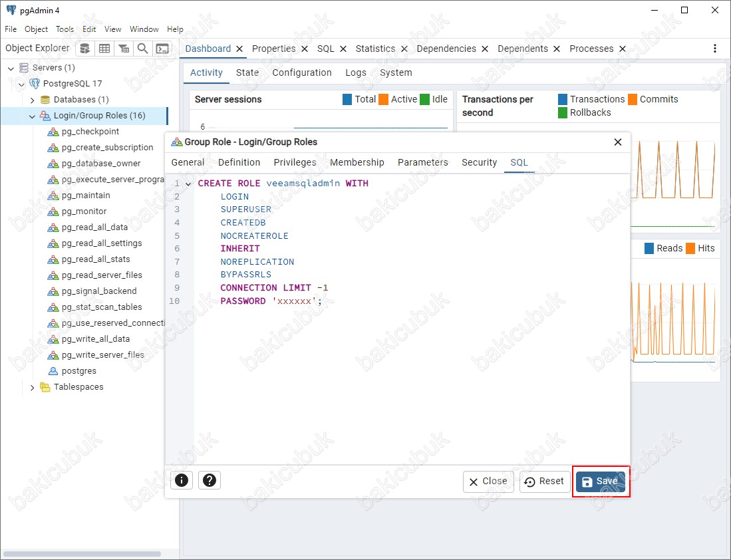Click Filtered Rows icon in Object Explorer toolbar
This screenshot has width=731, height=560.
[x=124, y=49]
